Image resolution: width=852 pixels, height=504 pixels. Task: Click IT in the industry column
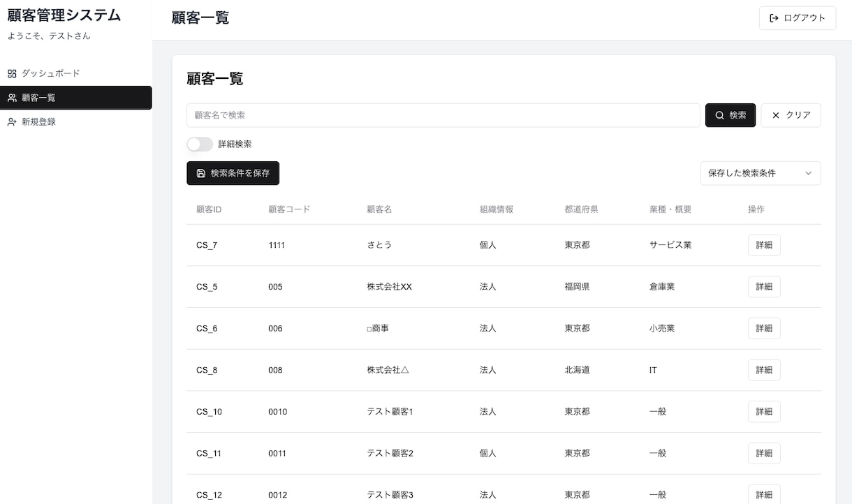[x=653, y=370]
